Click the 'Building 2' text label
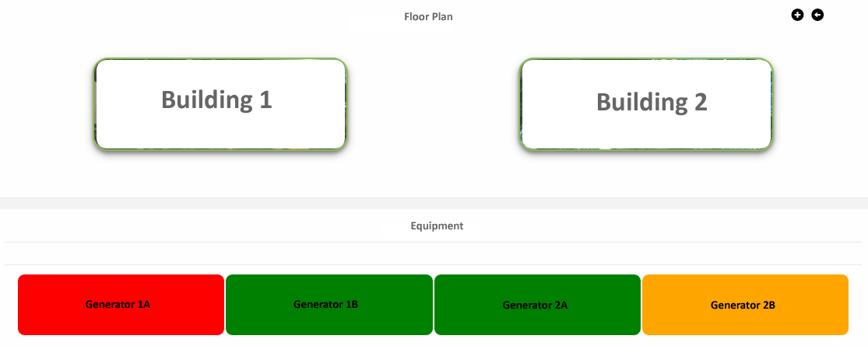Image resolution: width=868 pixels, height=346 pixels. click(652, 103)
